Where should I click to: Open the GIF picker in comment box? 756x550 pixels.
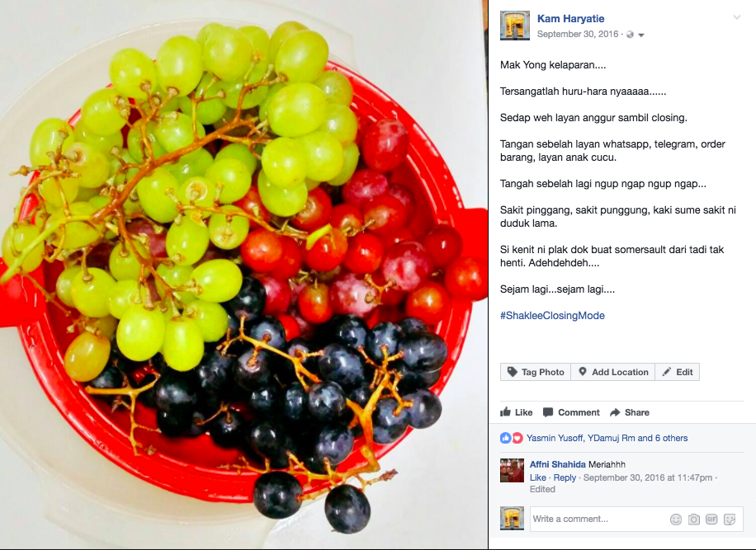click(x=711, y=519)
